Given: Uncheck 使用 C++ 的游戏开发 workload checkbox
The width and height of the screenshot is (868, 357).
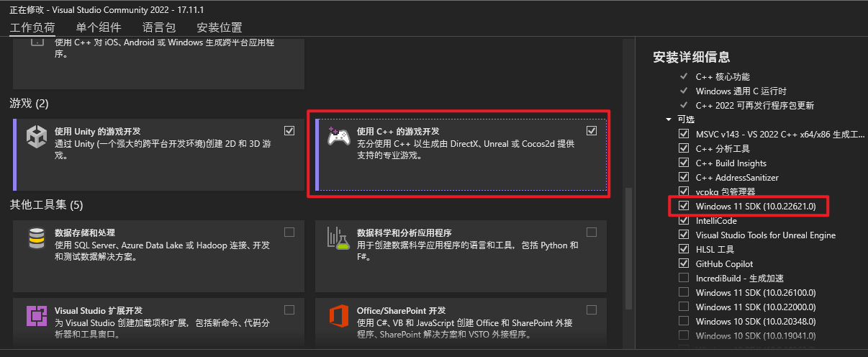Looking at the screenshot, I should coord(592,131).
